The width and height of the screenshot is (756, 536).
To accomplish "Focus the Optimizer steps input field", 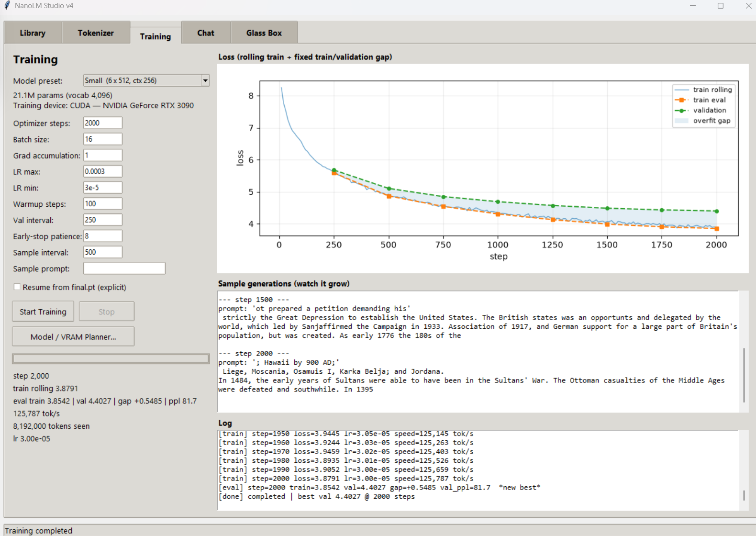I will [103, 123].
